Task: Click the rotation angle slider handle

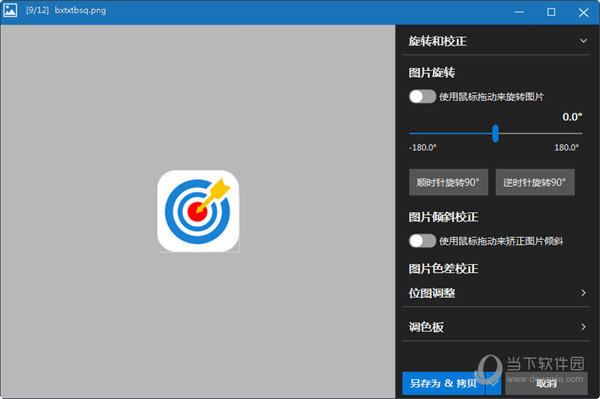Action: pyautogui.click(x=495, y=133)
